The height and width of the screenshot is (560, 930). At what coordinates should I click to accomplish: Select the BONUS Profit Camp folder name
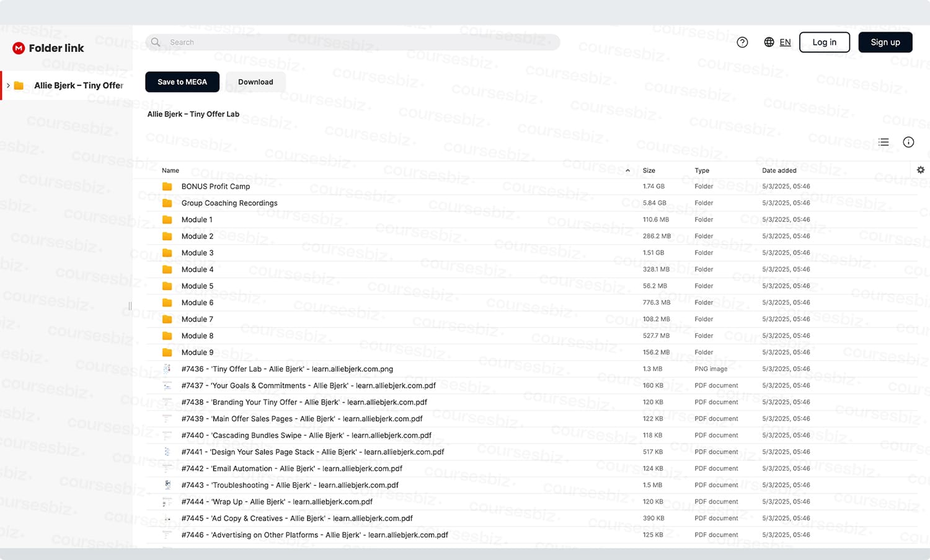(216, 186)
